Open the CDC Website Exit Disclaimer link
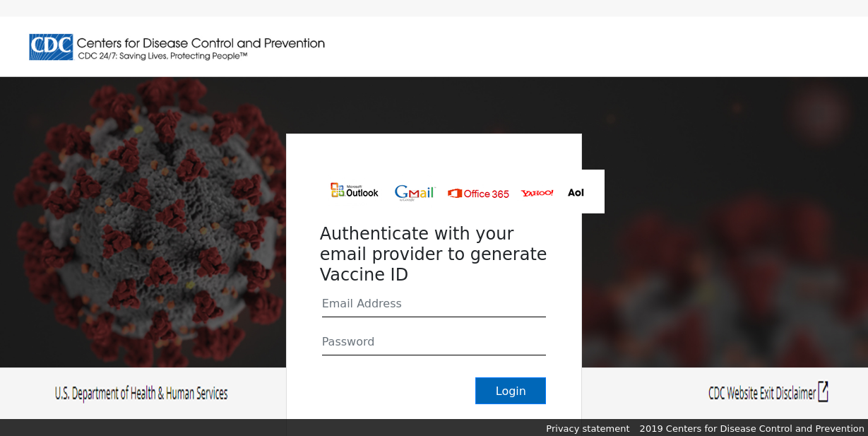The image size is (868, 436). pos(762,393)
